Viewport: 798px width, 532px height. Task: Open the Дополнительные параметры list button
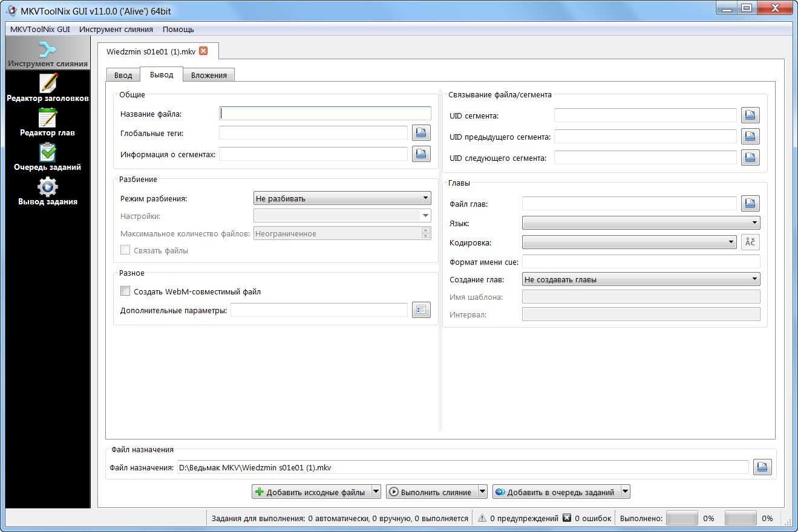pos(421,310)
